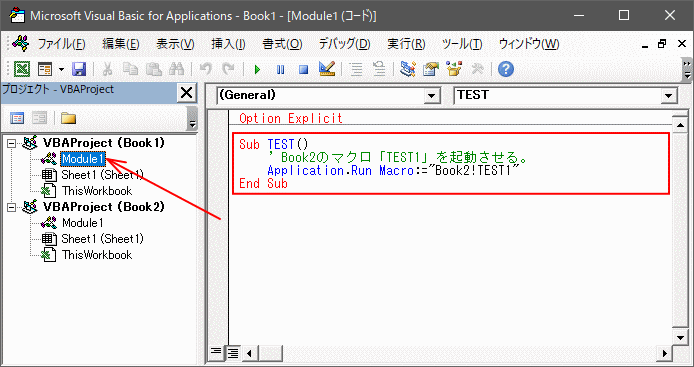This screenshot has width=694, height=367.
Task: Click View Code icon in project panel
Action: (17, 118)
